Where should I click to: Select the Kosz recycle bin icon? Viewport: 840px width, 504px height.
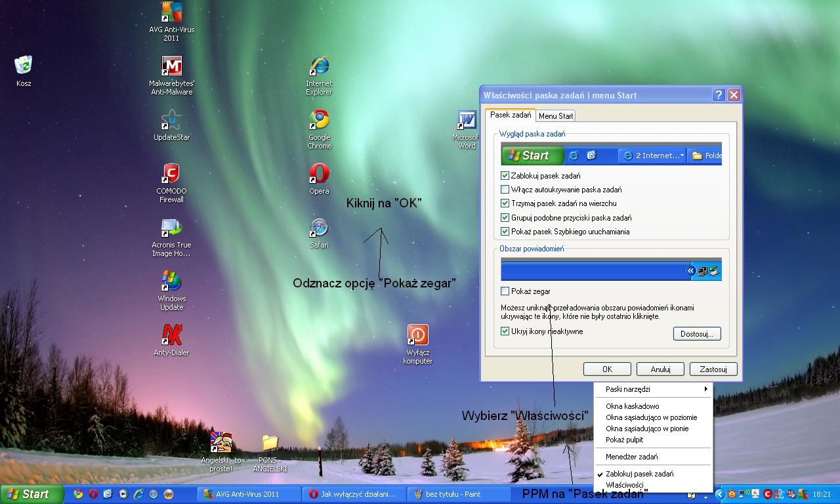click(x=24, y=71)
